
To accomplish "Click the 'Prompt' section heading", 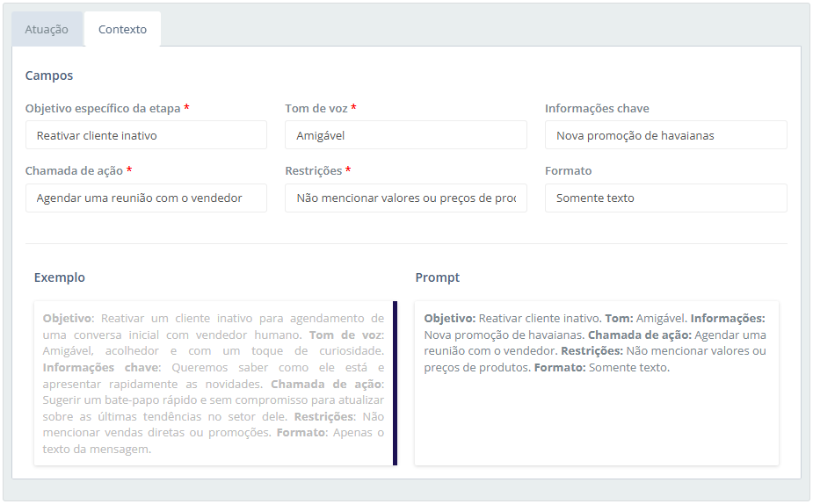I will point(438,277).
